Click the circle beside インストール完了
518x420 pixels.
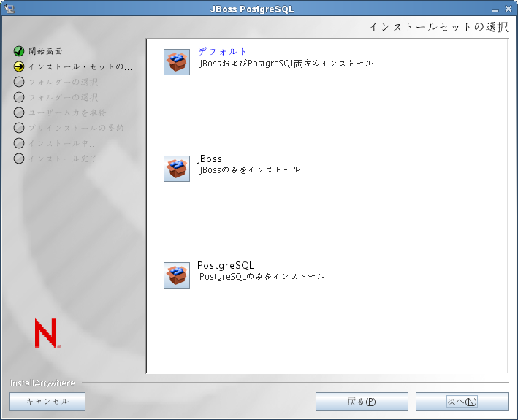coord(19,159)
